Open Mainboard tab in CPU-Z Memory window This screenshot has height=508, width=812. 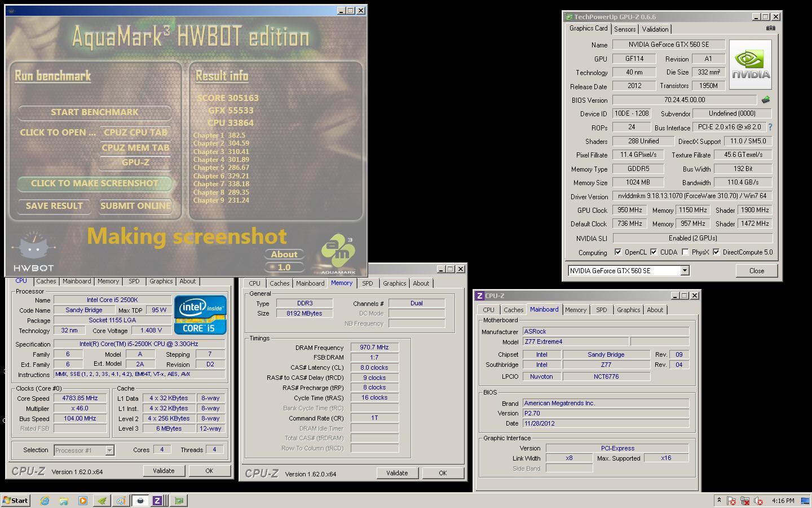click(x=310, y=283)
